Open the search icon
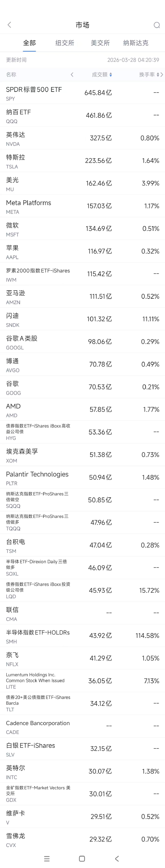The width and height of the screenshot is (165, 868). (x=157, y=25)
